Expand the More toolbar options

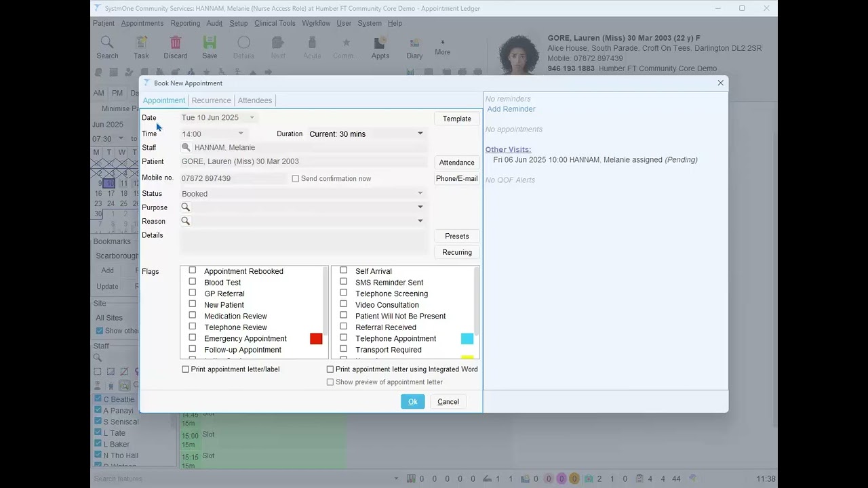(x=443, y=47)
